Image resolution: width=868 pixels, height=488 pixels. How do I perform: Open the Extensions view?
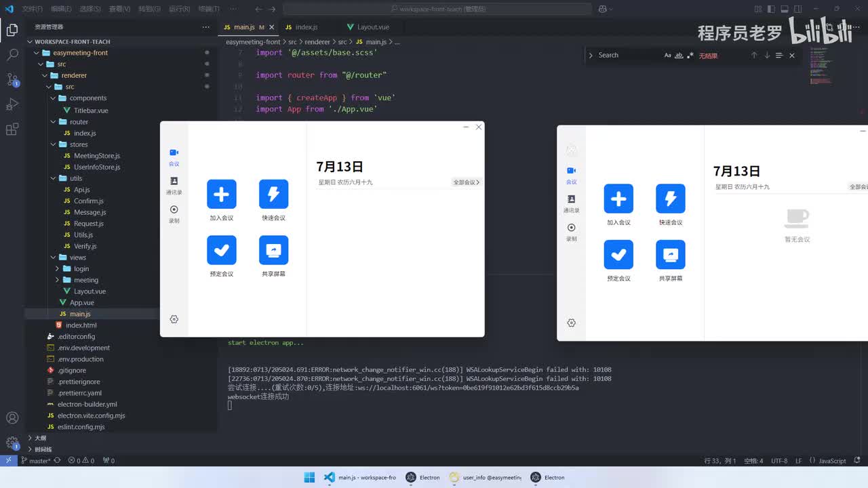click(x=12, y=129)
